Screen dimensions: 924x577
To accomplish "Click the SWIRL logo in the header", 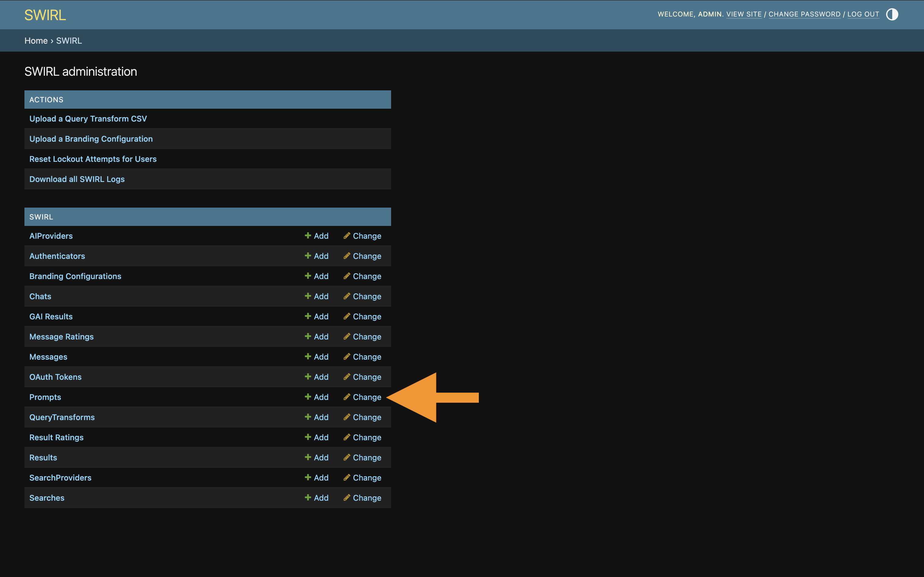I will (x=45, y=15).
